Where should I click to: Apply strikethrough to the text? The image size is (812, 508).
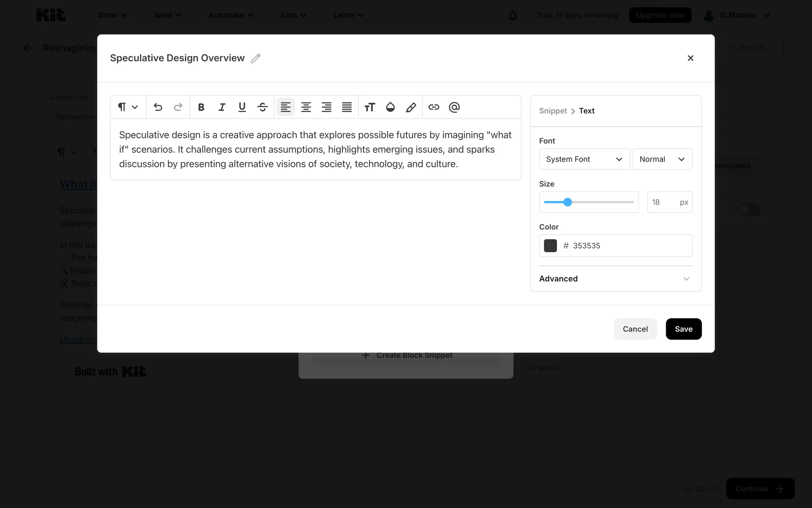(x=262, y=107)
